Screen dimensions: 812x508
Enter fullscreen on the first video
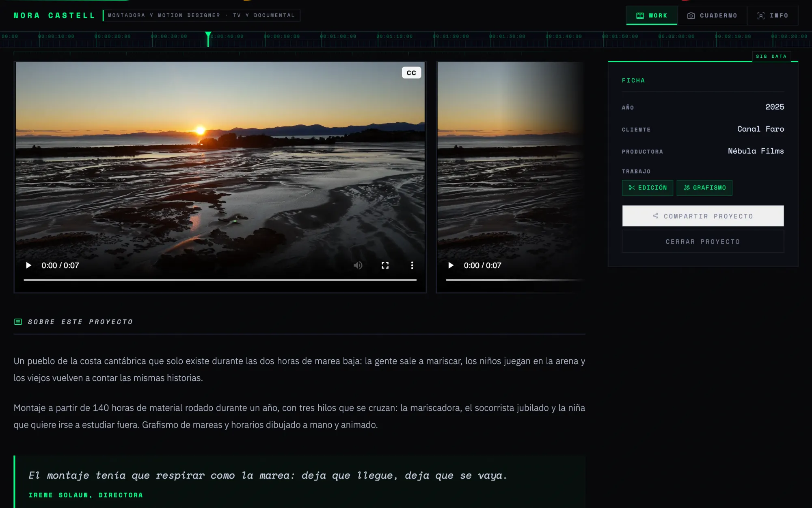[x=385, y=265]
